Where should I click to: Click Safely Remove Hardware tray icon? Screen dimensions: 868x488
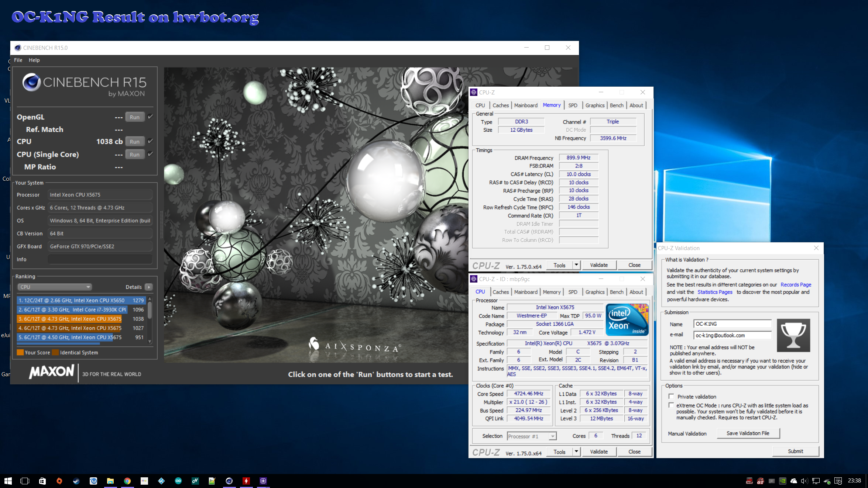coord(827,481)
